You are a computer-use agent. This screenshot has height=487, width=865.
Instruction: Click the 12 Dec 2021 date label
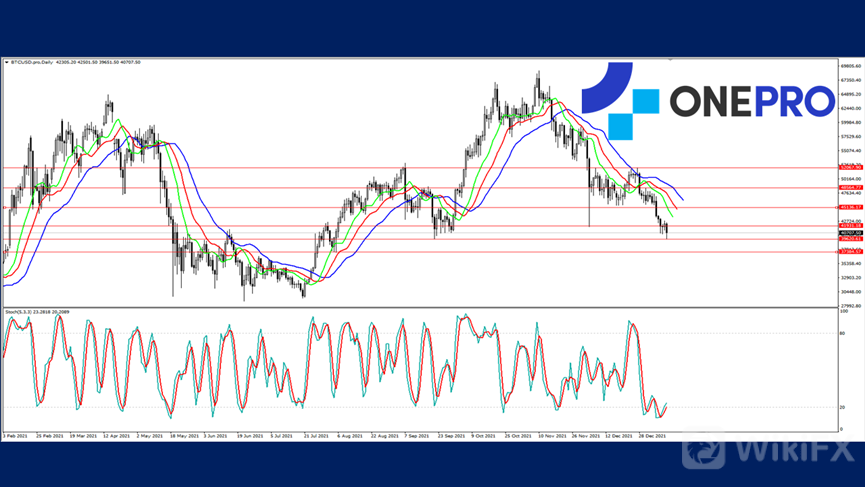coord(619,436)
